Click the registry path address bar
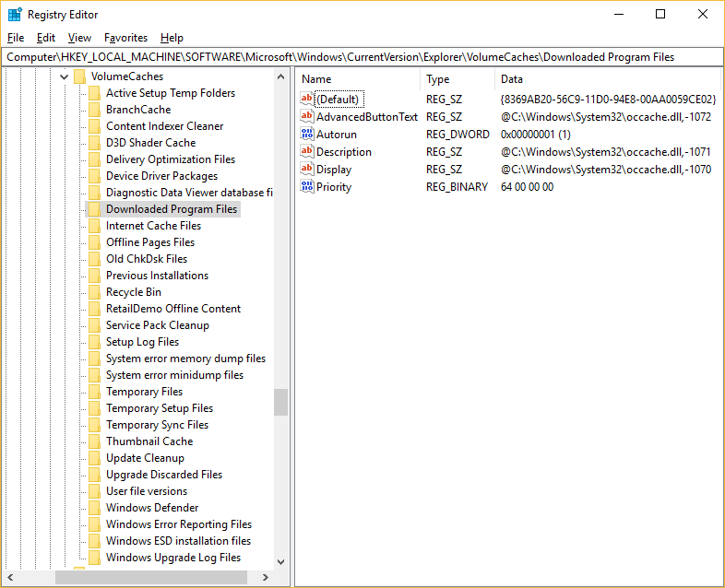725x588 pixels. pos(362,57)
